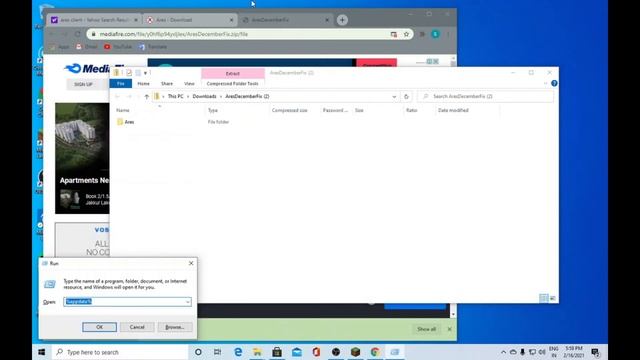The height and width of the screenshot is (360, 640).
Task: Sort by the Compressed size column
Action: click(x=289, y=110)
